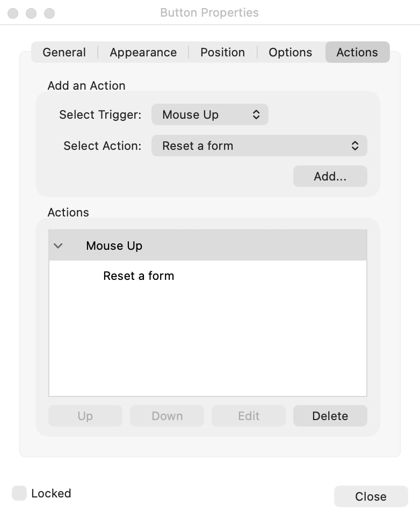Click the Down button
The height and width of the screenshot is (520, 420).
tap(167, 416)
